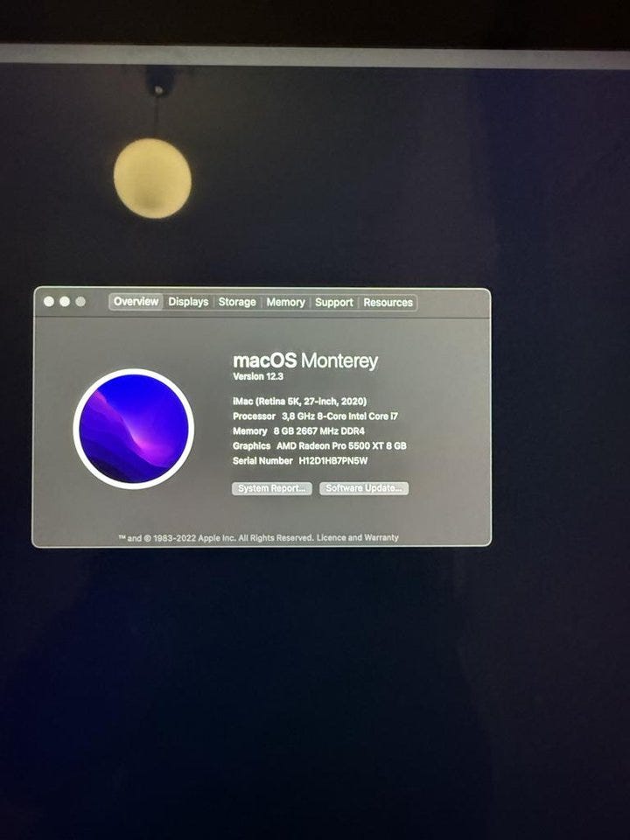Viewport: 630px width, 840px height.
Task: Click the iMac Retina 5K model line
Action: tap(299, 402)
